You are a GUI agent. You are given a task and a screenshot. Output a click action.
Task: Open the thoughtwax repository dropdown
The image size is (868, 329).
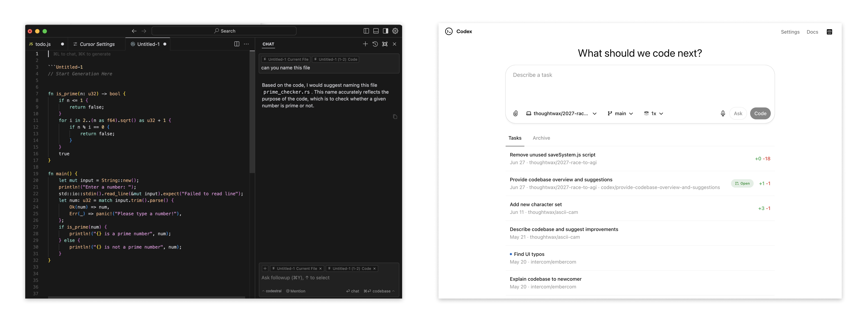pyautogui.click(x=561, y=113)
